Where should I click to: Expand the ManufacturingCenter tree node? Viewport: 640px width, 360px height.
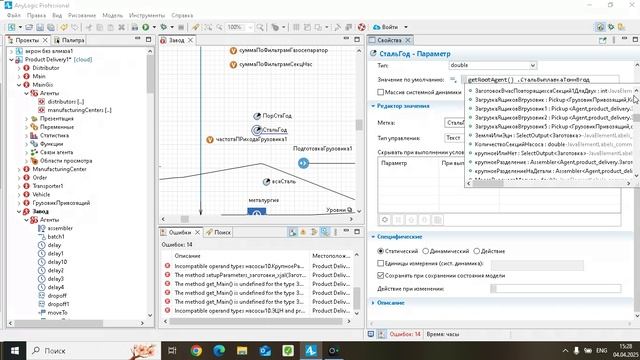click(x=19, y=169)
